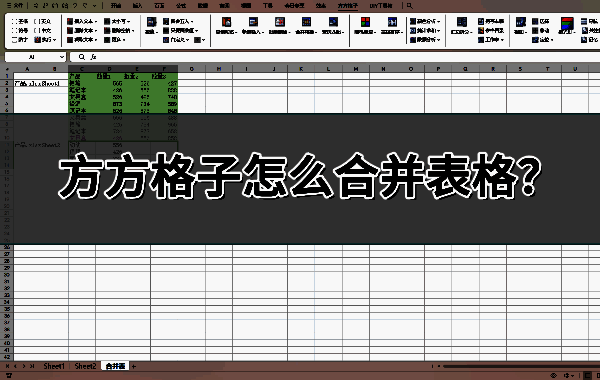
Task: Open the DIY工具箱 ribbon tab
Action: coord(381,6)
